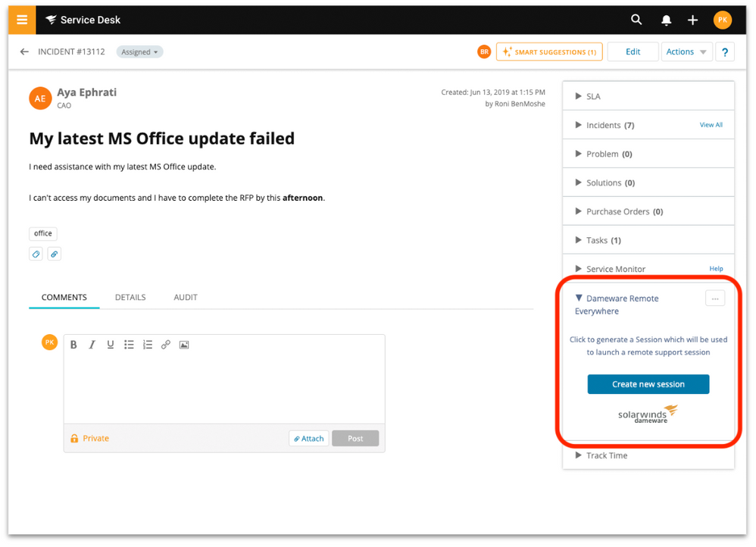The width and height of the screenshot is (756, 547).
Task: Click the search magnifier icon
Action: [x=636, y=20]
